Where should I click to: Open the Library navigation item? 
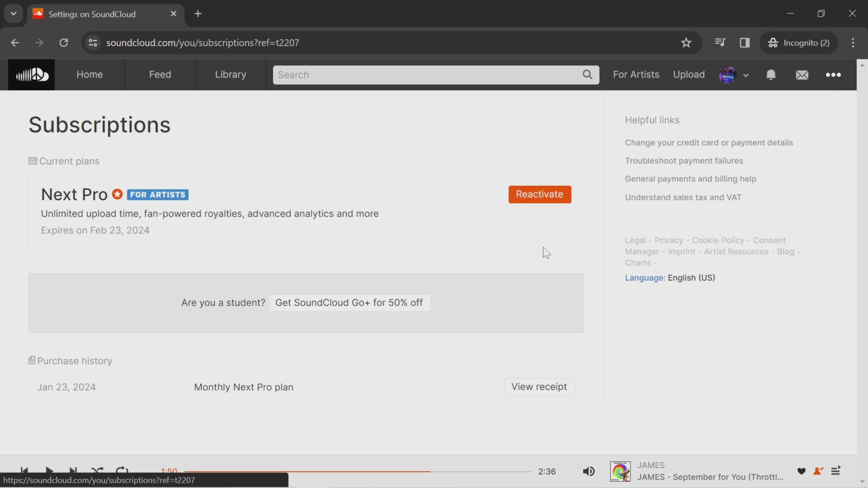click(x=231, y=74)
